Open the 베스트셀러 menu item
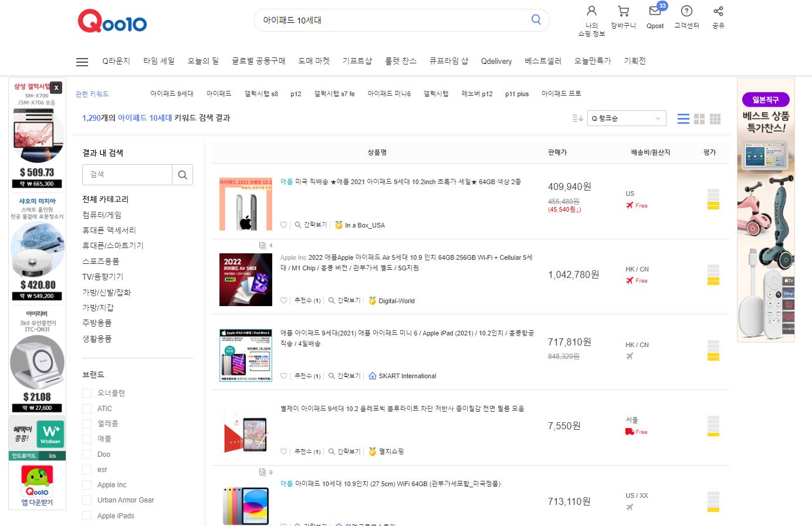 (543, 61)
